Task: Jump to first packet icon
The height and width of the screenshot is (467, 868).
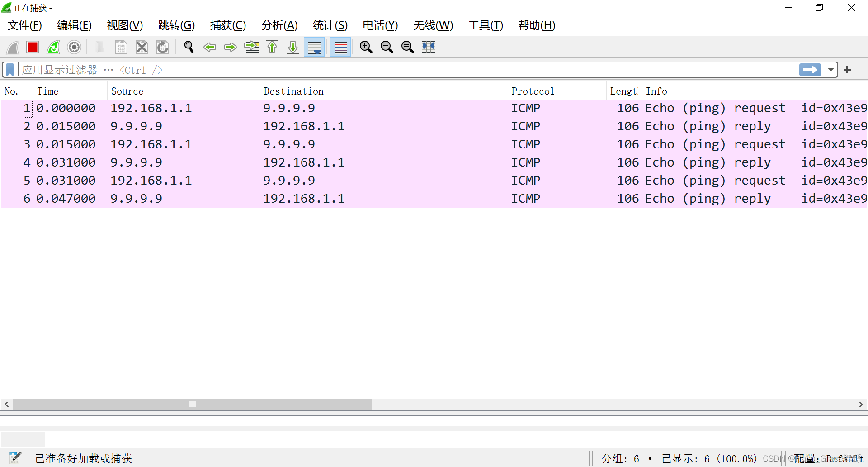Action: (x=272, y=47)
